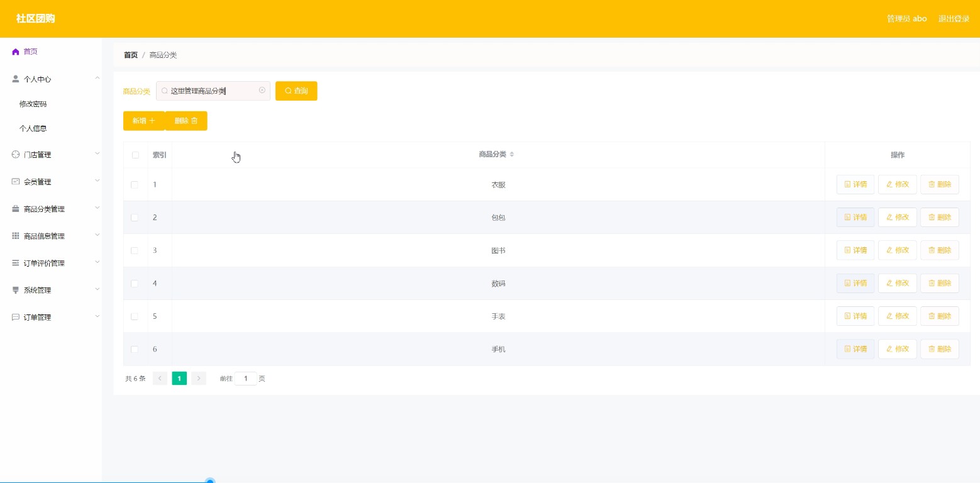Click the 新增 add button
Screen dimensions: 980x483
click(143, 121)
